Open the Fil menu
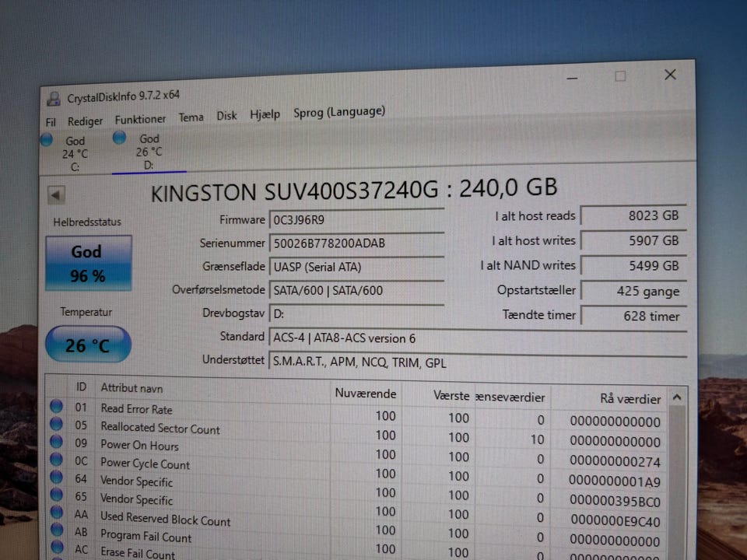The width and height of the screenshot is (747, 560). [51, 122]
